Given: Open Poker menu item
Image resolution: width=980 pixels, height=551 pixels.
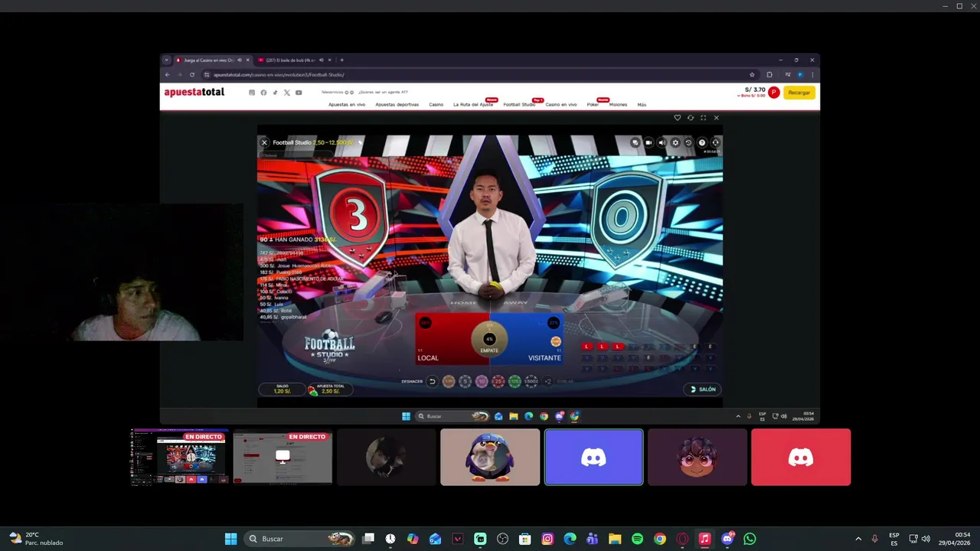Looking at the screenshot, I should [x=593, y=105].
